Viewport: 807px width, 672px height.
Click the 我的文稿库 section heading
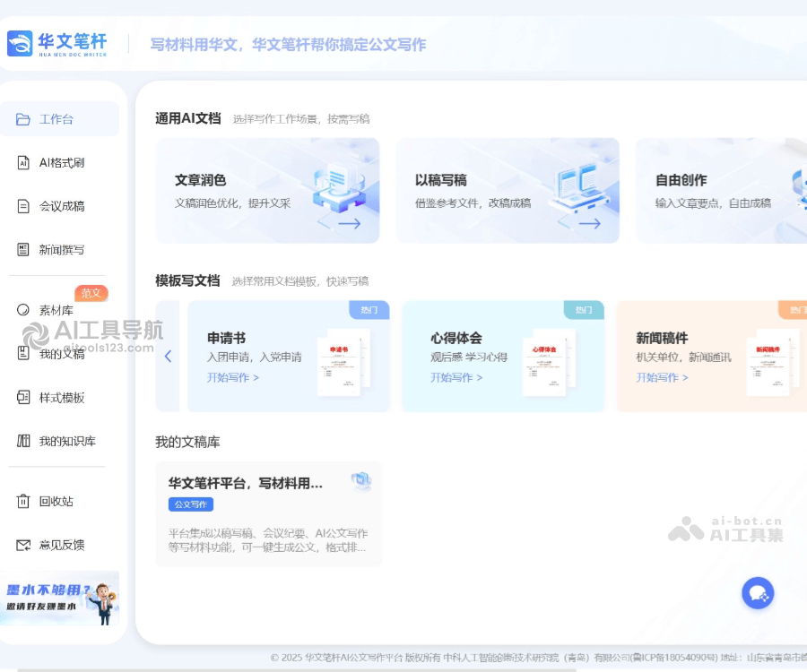pyautogui.click(x=188, y=442)
